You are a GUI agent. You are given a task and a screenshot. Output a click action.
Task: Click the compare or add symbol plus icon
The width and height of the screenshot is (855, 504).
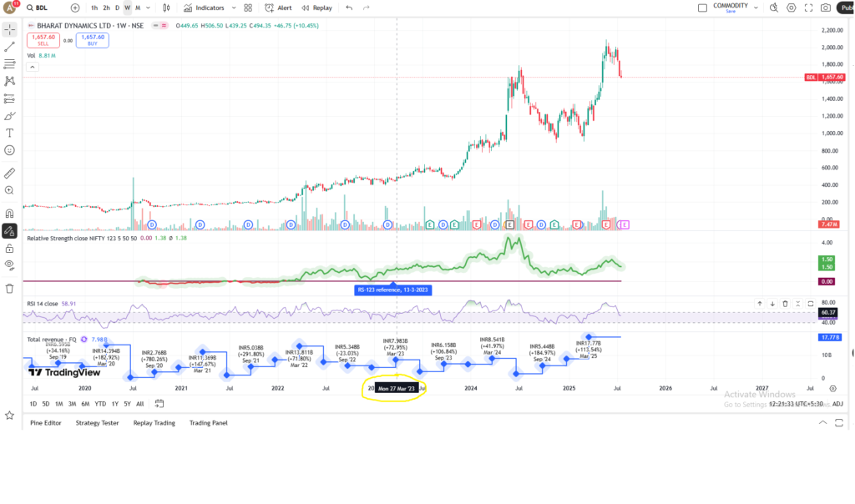[74, 8]
